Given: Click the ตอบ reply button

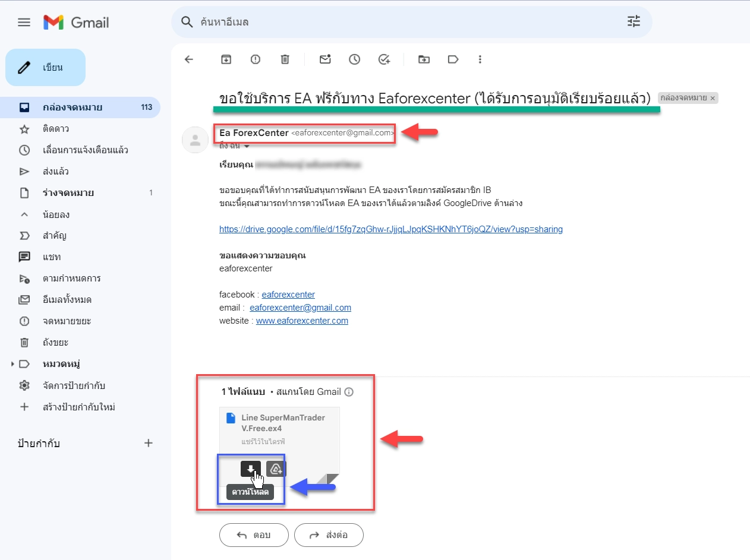Looking at the screenshot, I should tap(254, 535).
